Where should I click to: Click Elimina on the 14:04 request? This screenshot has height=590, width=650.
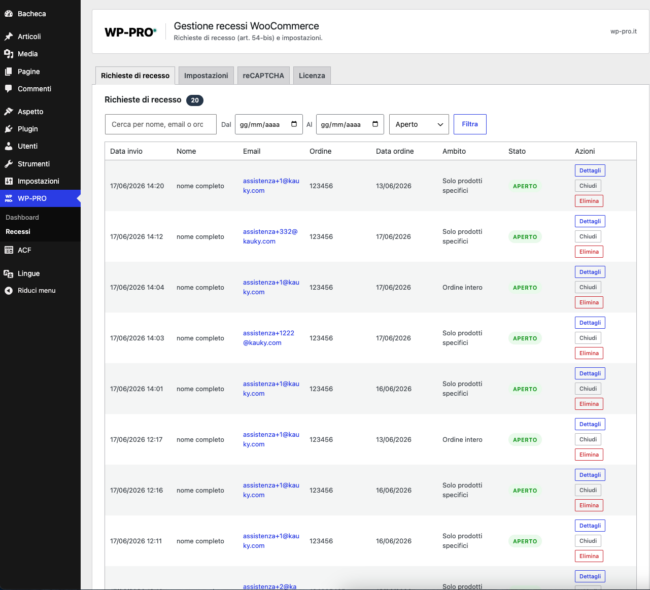pos(589,302)
